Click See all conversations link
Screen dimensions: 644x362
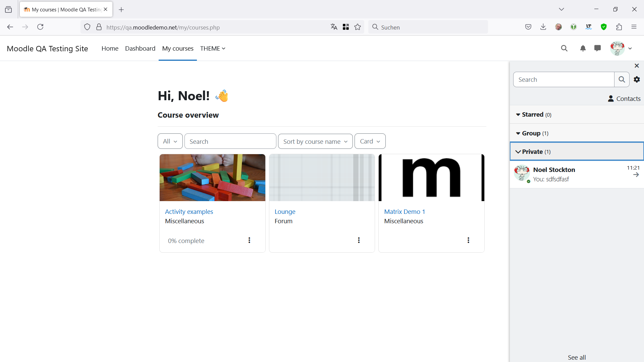click(577, 357)
